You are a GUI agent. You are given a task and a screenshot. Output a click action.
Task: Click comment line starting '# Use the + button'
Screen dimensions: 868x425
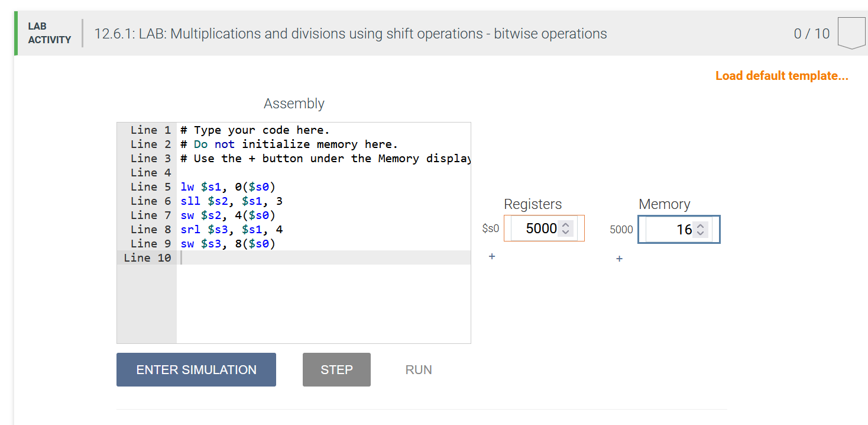point(325,159)
